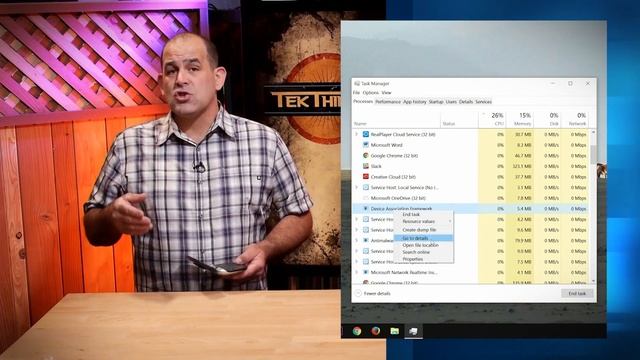Viewport: 640px width, 360px height.
Task: Click the End task button at bottom right
Action: pos(577,293)
